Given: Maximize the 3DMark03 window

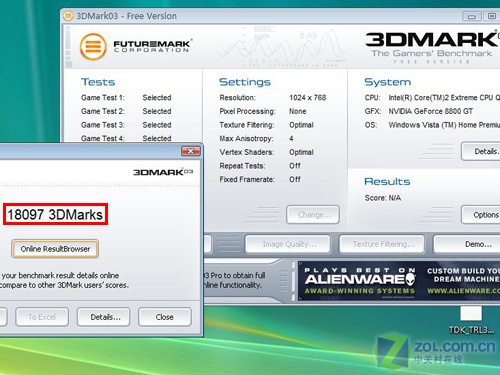Looking at the screenshot, I should click(492, 16).
